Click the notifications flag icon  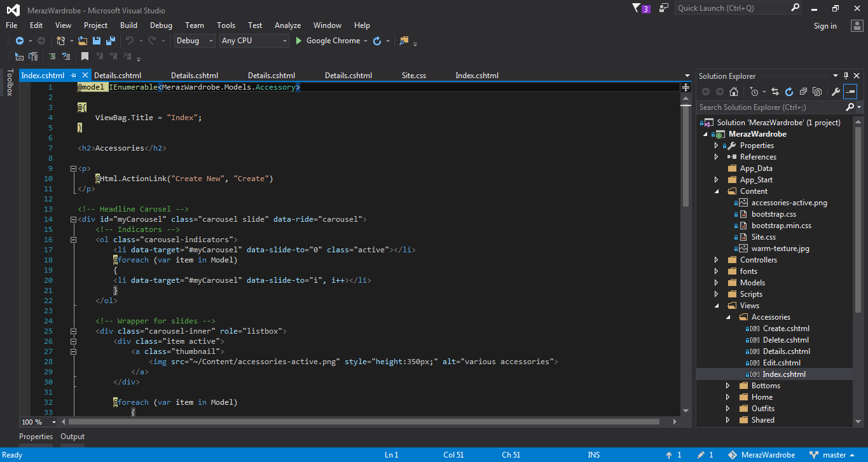tap(637, 8)
